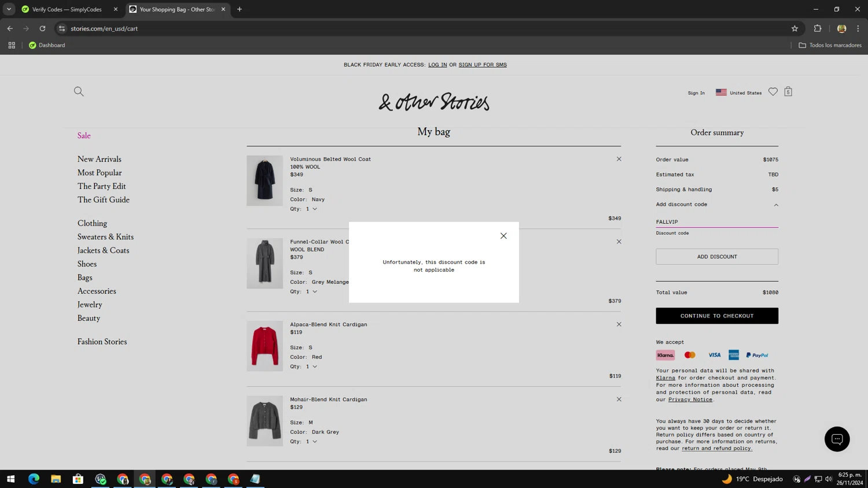Click LOG IN link in banner

(437, 65)
